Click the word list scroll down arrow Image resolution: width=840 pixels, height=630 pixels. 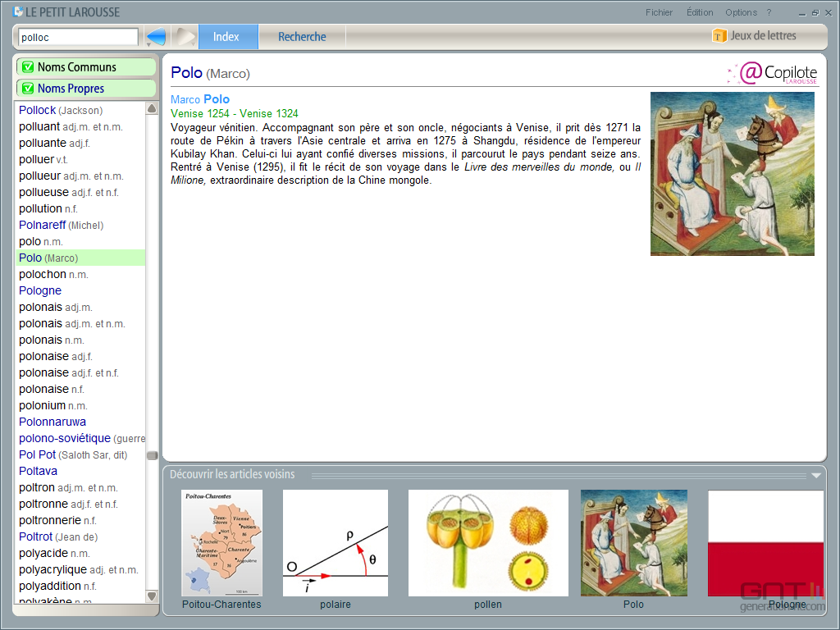152,596
